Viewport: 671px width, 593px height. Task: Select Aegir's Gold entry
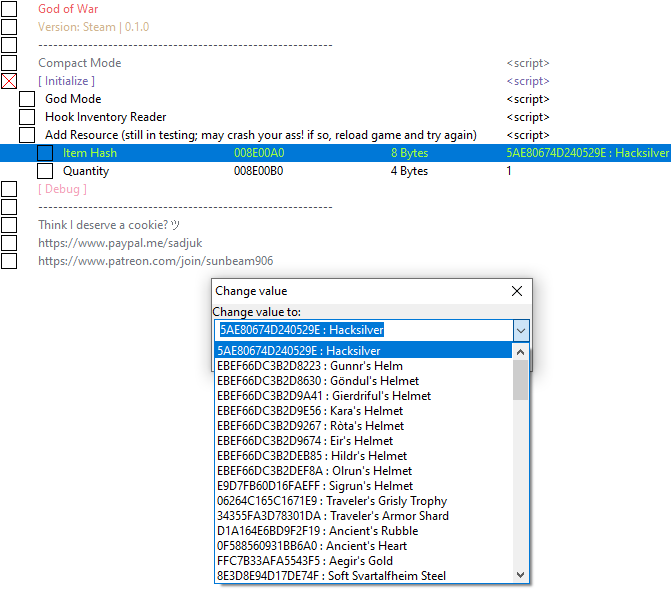click(363, 560)
